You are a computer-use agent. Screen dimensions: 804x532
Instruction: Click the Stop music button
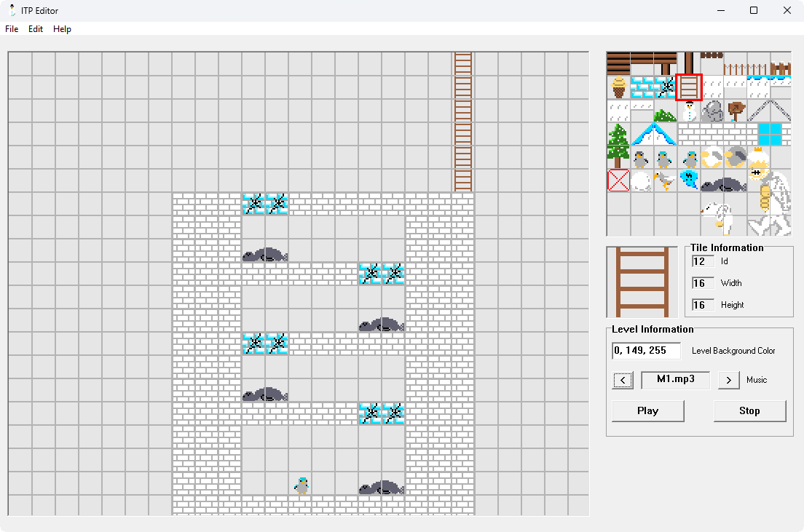tap(749, 411)
